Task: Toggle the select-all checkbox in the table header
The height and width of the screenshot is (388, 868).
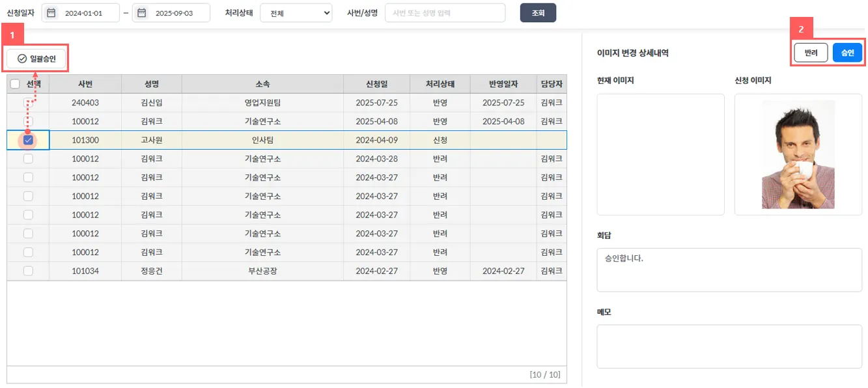Action: (x=15, y=84)
